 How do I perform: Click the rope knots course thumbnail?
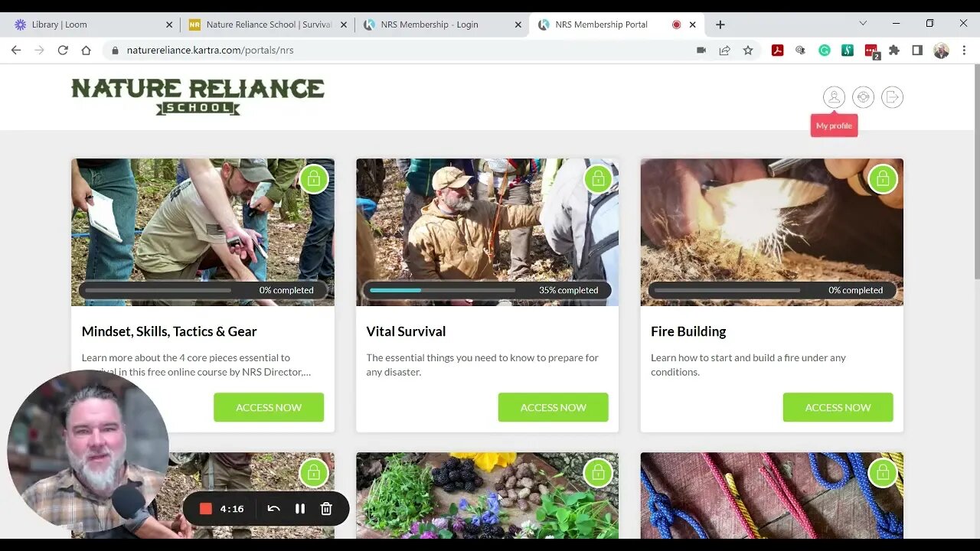point(772,495)
